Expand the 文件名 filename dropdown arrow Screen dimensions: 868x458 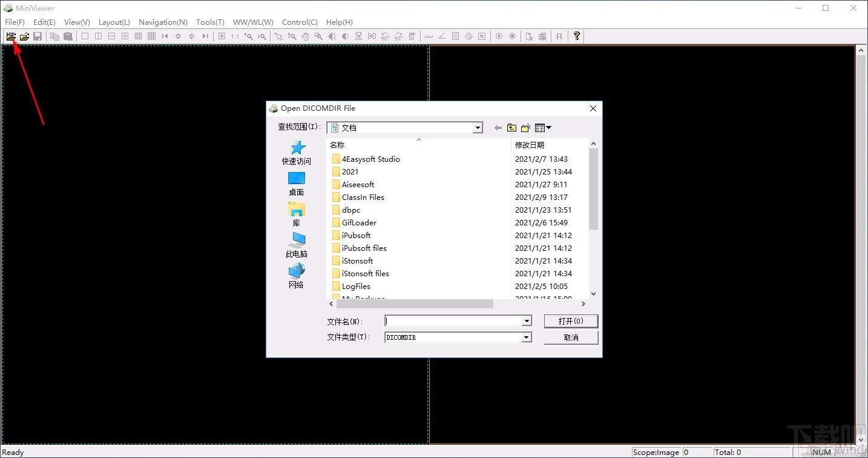tap(526, 320)
